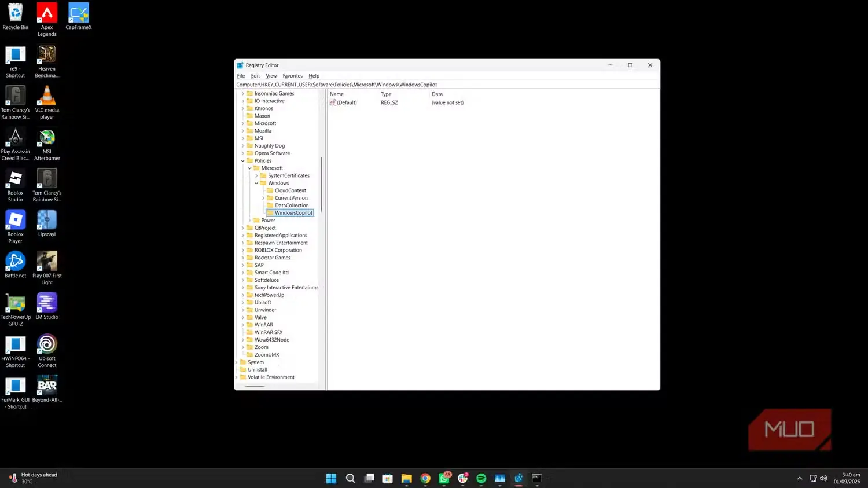
Task: Open the Upscayl desktop shortcut
Action: pyautogui.click(x=47, y=223)
